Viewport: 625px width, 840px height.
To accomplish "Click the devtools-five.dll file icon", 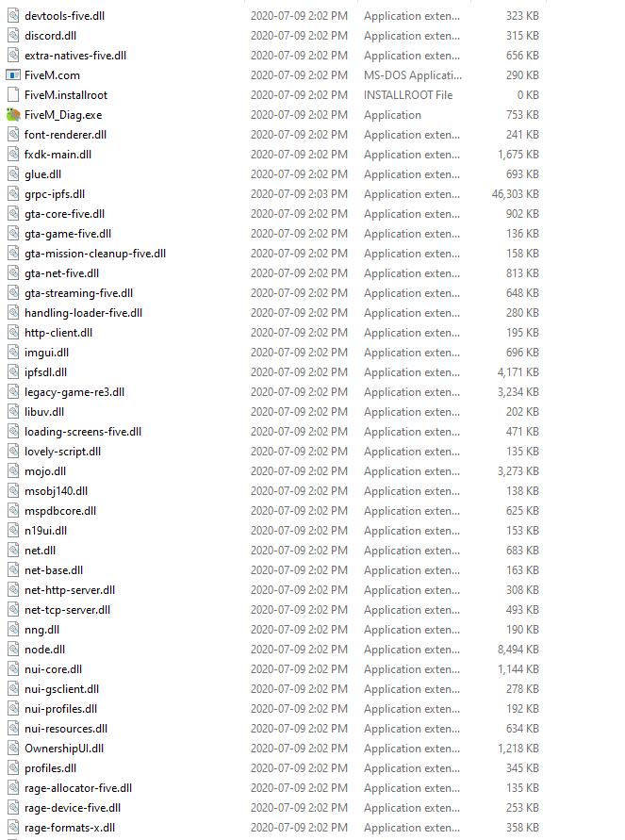I will (x=13, y=15).
